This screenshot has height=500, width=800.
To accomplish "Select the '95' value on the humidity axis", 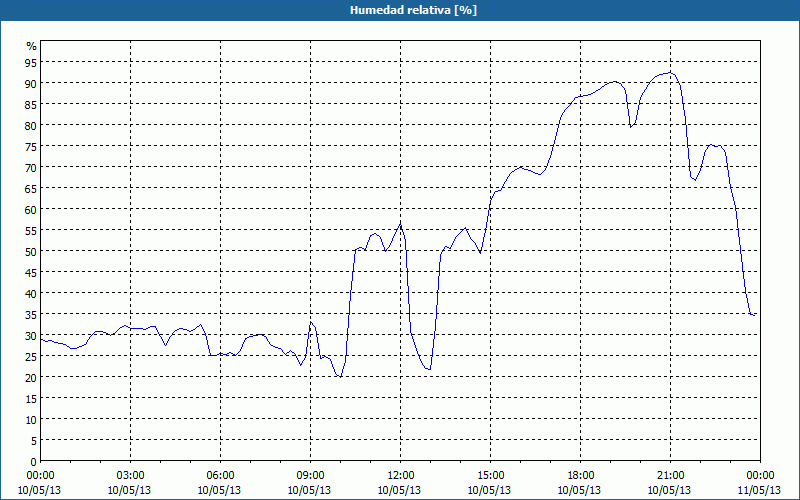I will coord(31,62).
